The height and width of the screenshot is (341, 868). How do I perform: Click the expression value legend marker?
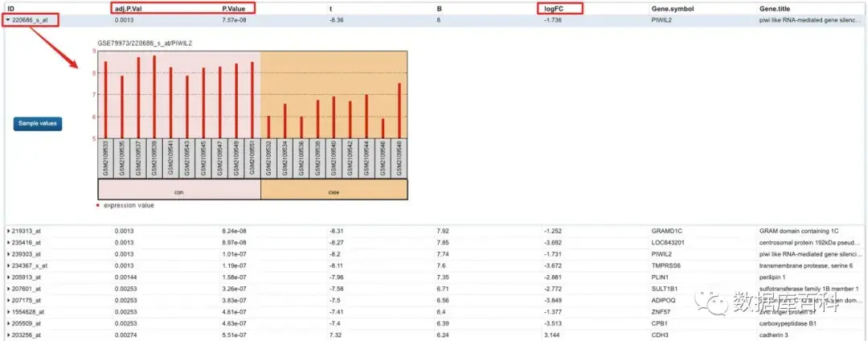tap(99, 205)
